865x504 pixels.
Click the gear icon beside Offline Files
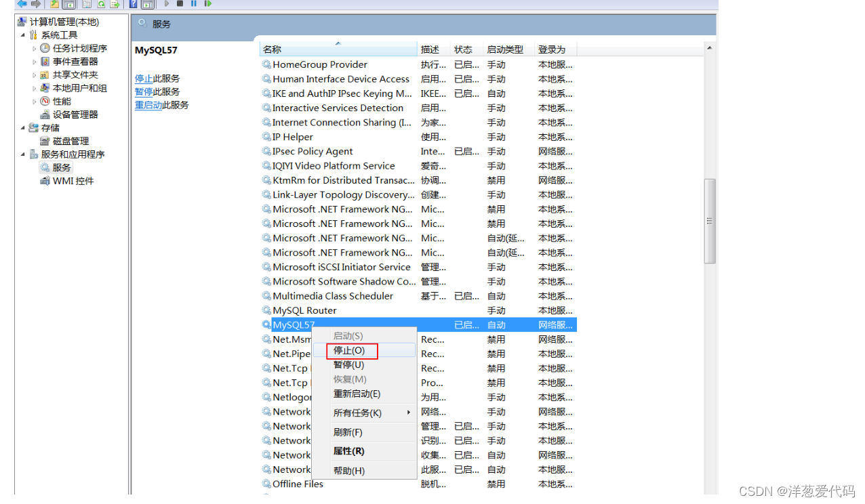tap(266, 484)
